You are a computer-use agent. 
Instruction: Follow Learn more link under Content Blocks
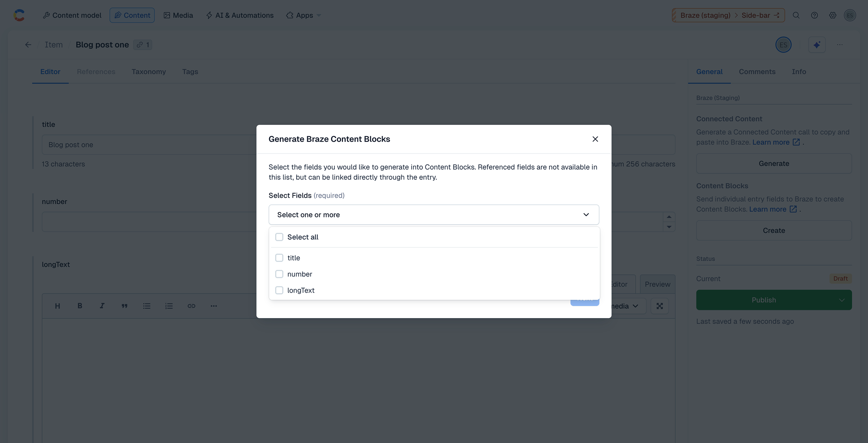(768, 209)
